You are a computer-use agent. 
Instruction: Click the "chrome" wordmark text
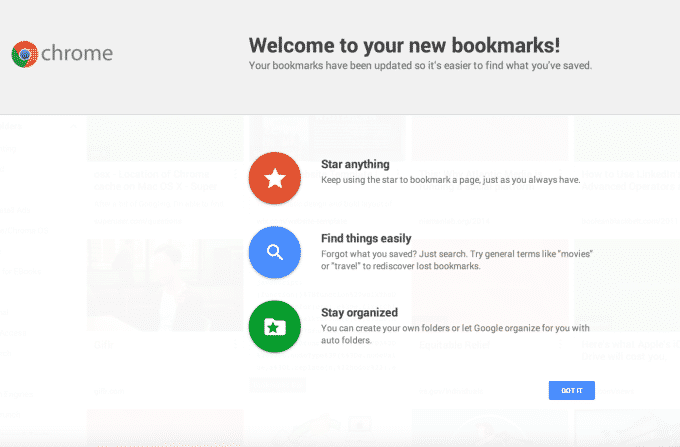[x=78, y=54]
